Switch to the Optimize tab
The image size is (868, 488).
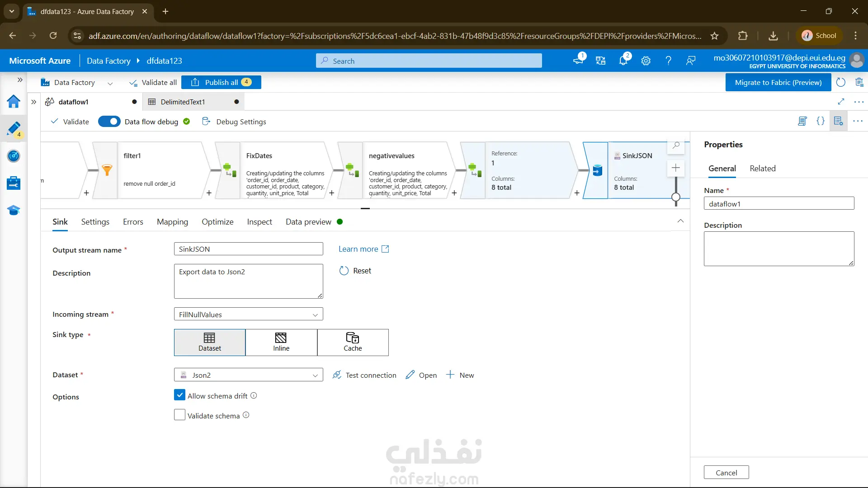[x=217, y=222]
